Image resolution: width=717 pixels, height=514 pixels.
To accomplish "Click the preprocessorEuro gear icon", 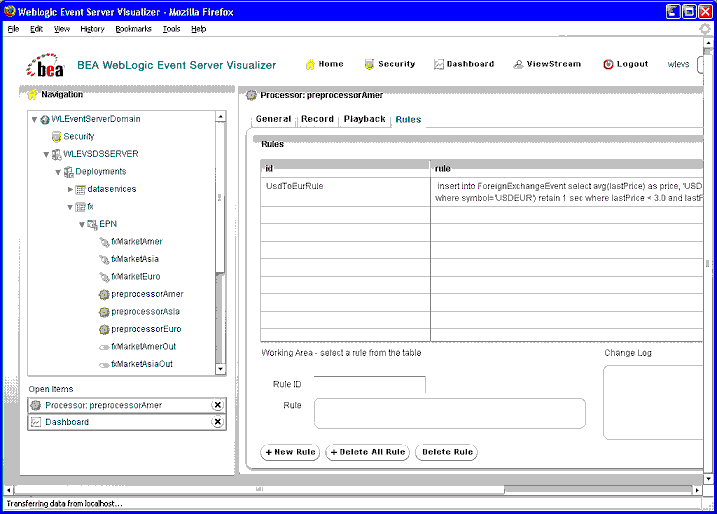I will (x=104, y=329).
